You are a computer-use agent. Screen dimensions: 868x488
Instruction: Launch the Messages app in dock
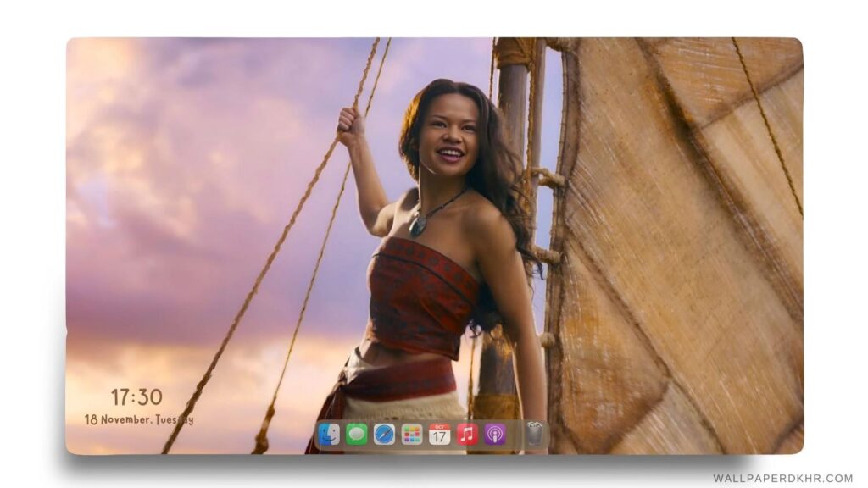pyautogui.click(x=357, y=435)
